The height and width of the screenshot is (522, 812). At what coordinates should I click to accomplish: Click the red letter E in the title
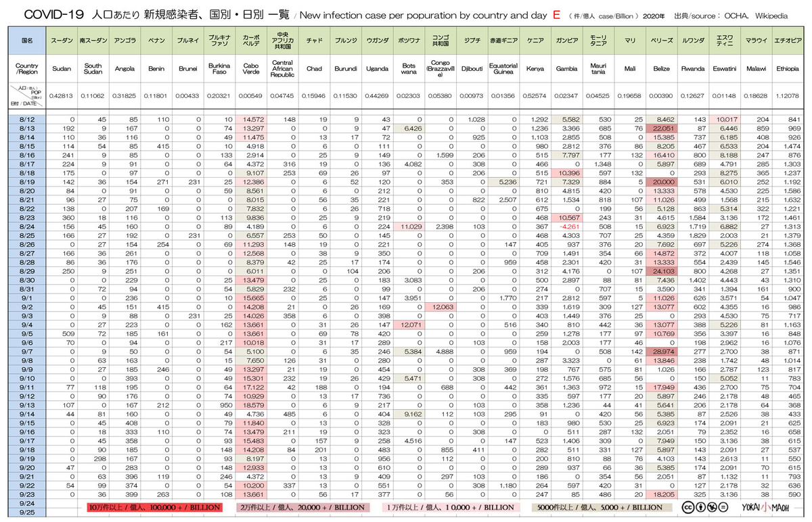[x=556, y=14]
